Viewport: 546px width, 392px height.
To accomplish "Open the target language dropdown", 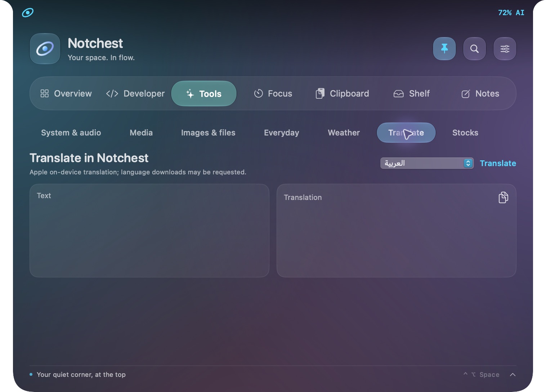I will tap(427, 163).
